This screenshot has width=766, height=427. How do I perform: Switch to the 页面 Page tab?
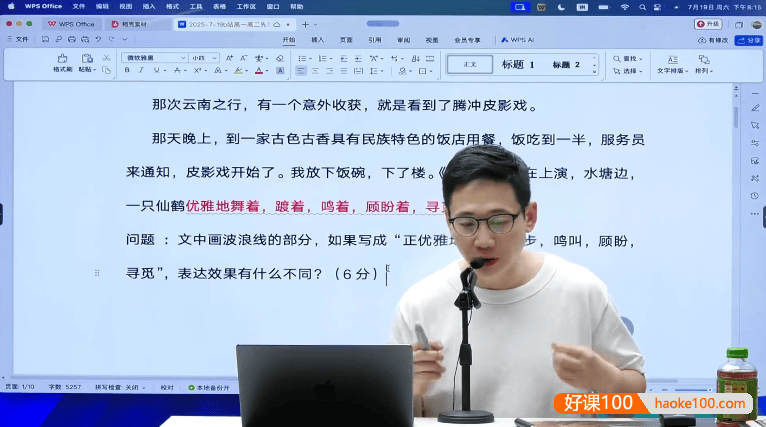tap(346, 40)
